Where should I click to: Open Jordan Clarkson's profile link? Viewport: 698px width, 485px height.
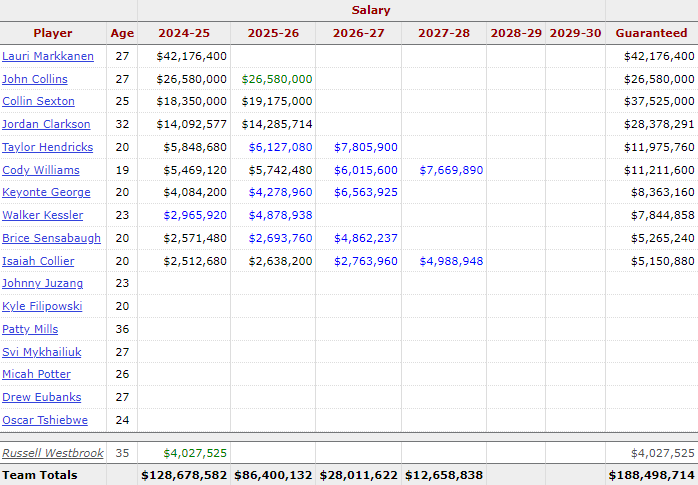(46, 124)
